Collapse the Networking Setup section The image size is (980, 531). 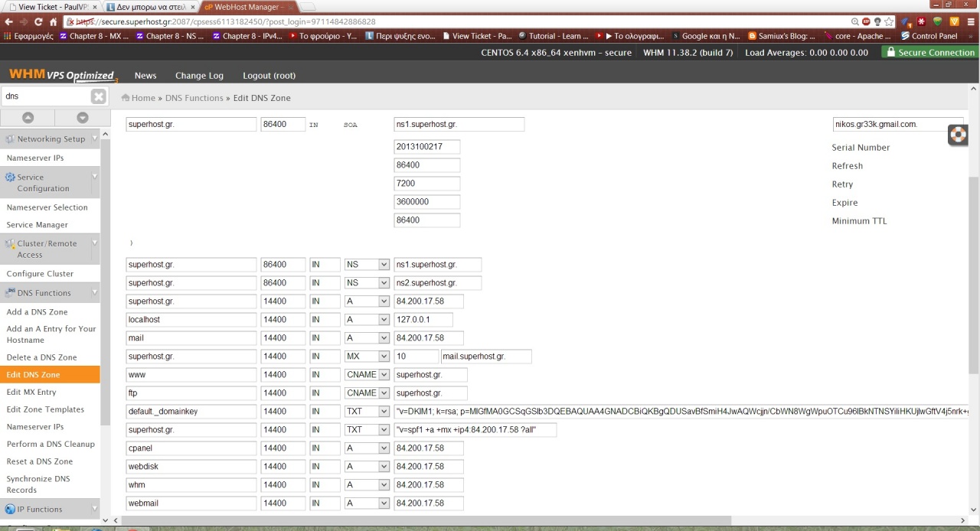pos(95,138)
